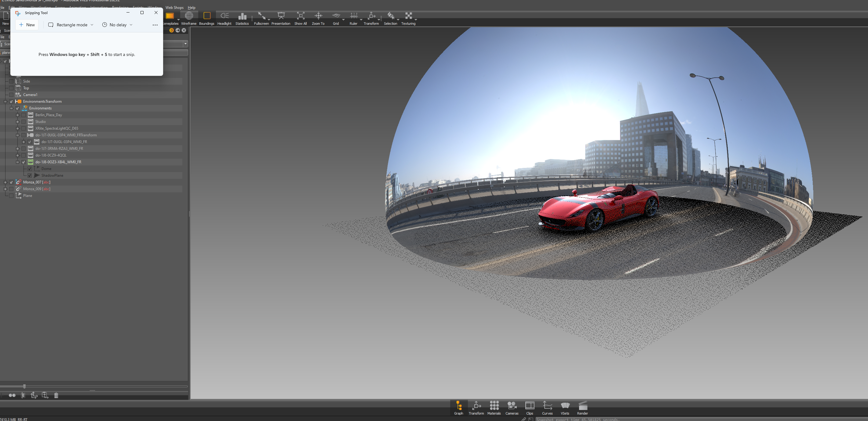Open the Statistics toolbar icon
The image size is (868, 421).
coord(242,19)
